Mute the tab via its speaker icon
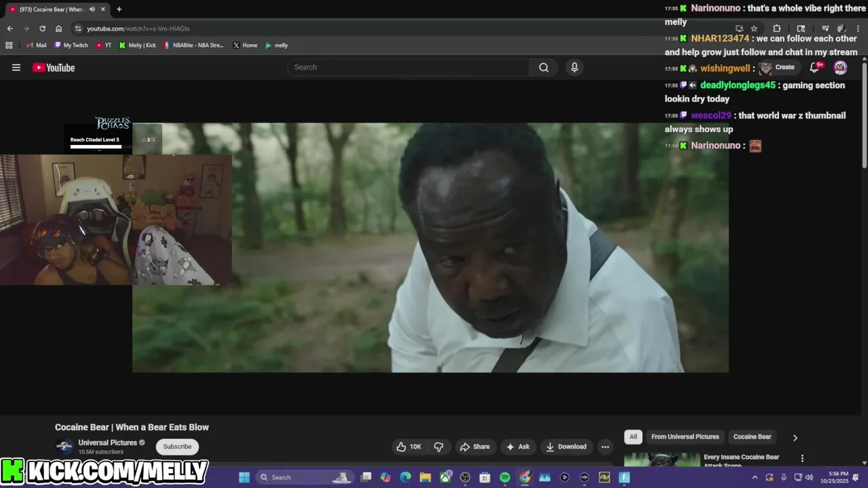This screenshot has width=868, height=488. tap(92, 9)
